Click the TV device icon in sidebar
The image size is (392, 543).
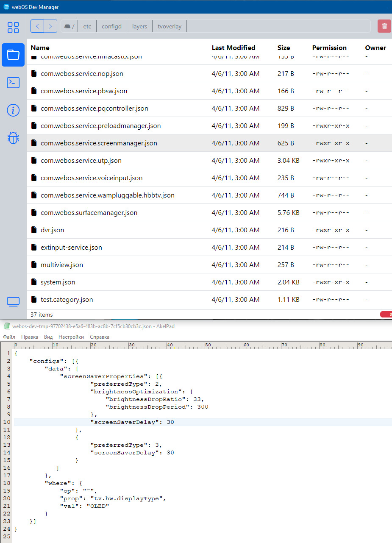click(x=13, y=302)
